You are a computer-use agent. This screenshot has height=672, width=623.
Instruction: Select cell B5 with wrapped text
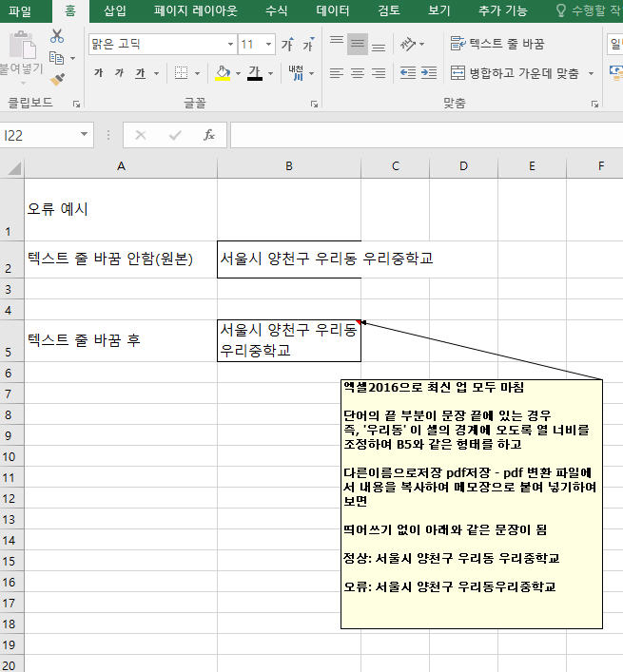(289, 340)
